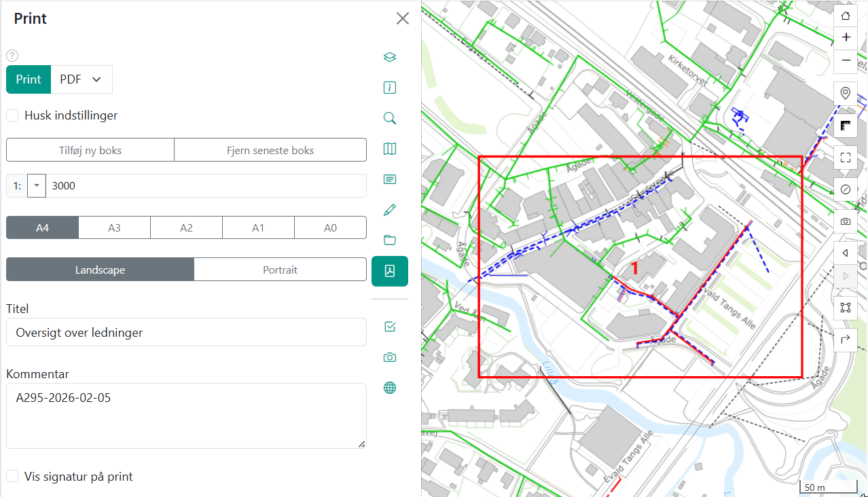868x497 pixels.
Task: Select the pencil drawing tool
Action: click(390, 210)
